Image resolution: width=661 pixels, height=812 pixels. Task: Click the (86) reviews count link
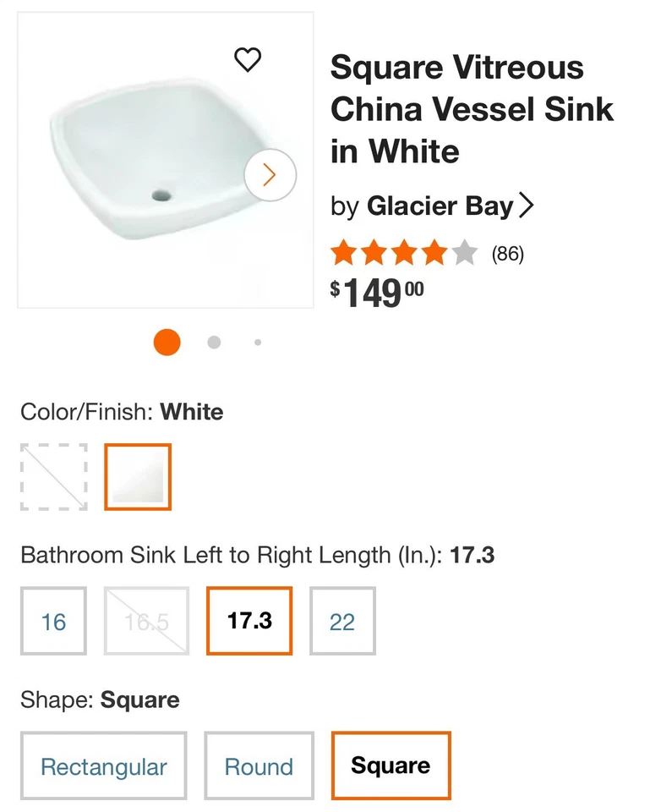[508, 252]
